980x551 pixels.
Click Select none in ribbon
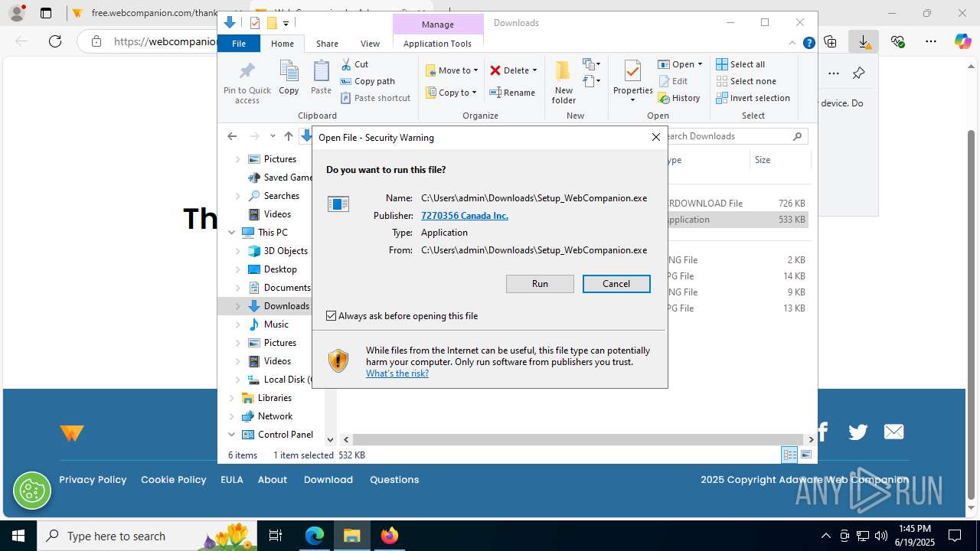click(x=746, y=81)
